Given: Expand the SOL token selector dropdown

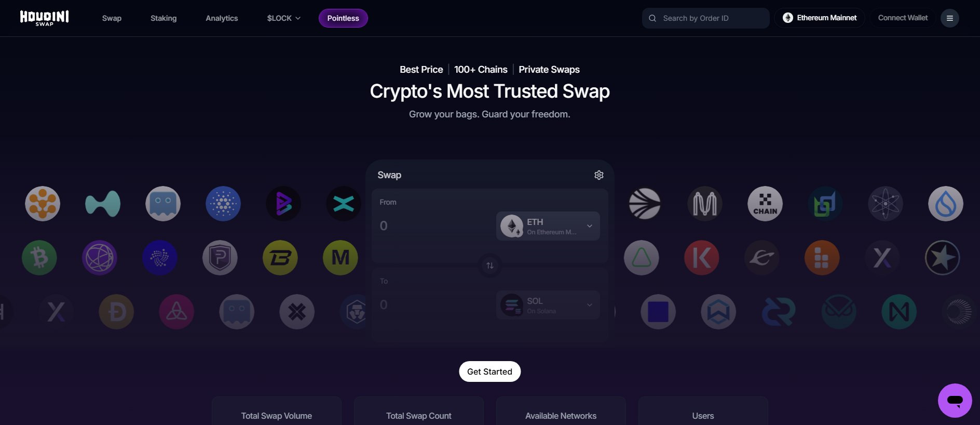Looking at the screenshot, I should [548, 305].
